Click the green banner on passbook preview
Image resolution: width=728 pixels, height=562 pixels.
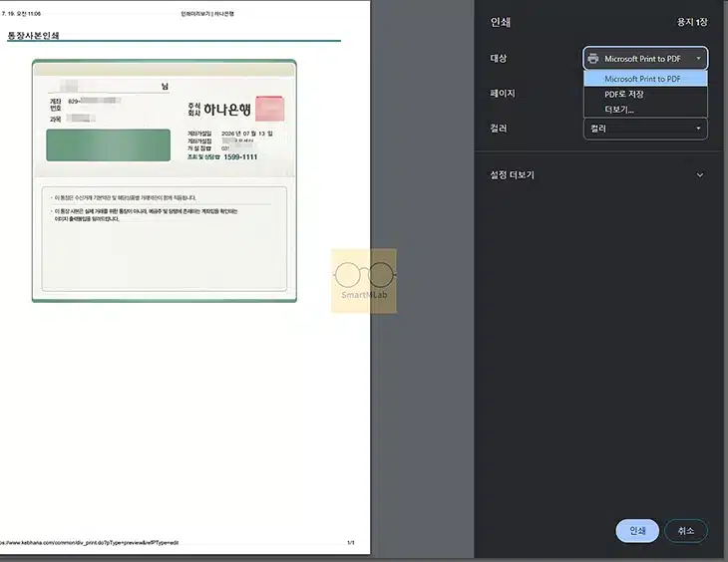click(108, 145)
